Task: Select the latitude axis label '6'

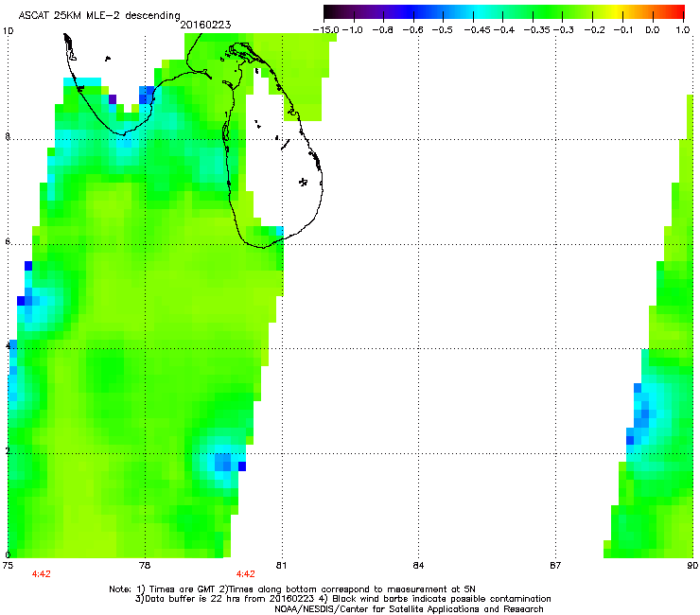Action: point(8,241)
